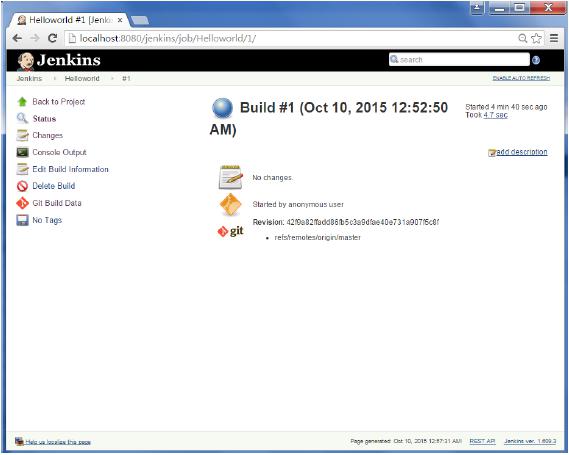Screen dimensions: 569x455
Task: Click the No Tags floppy disk icon
Action: (22, 220)
